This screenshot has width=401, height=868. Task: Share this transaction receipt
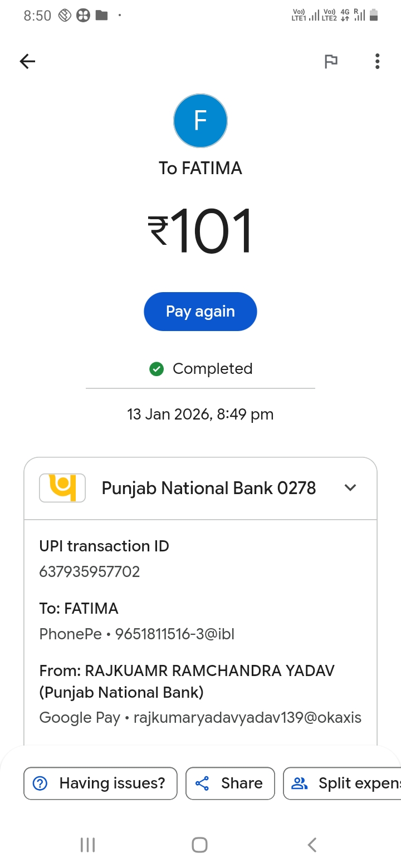pos(230,783)
